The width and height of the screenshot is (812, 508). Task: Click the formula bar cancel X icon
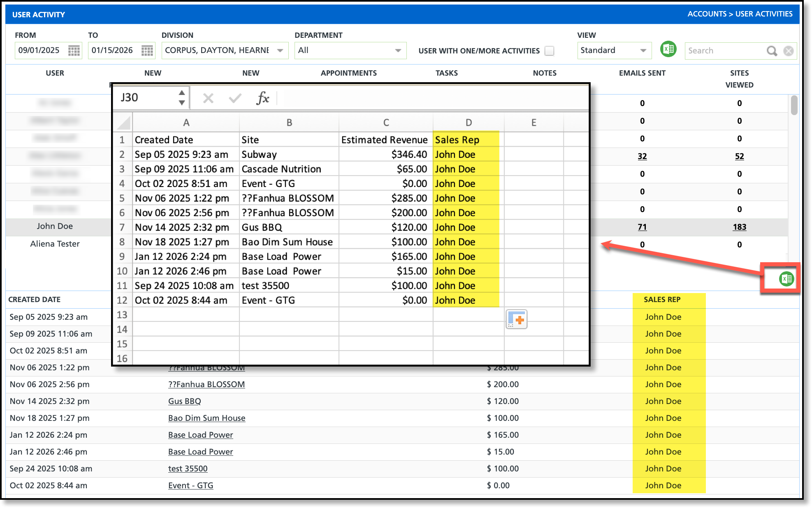coord(208,98)
